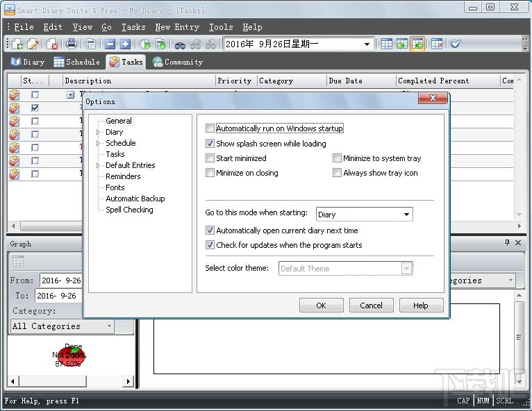Viewport: 532px width, 411px height.
Task: Open the toolbar date dropdown
Action: coord(367,44)
